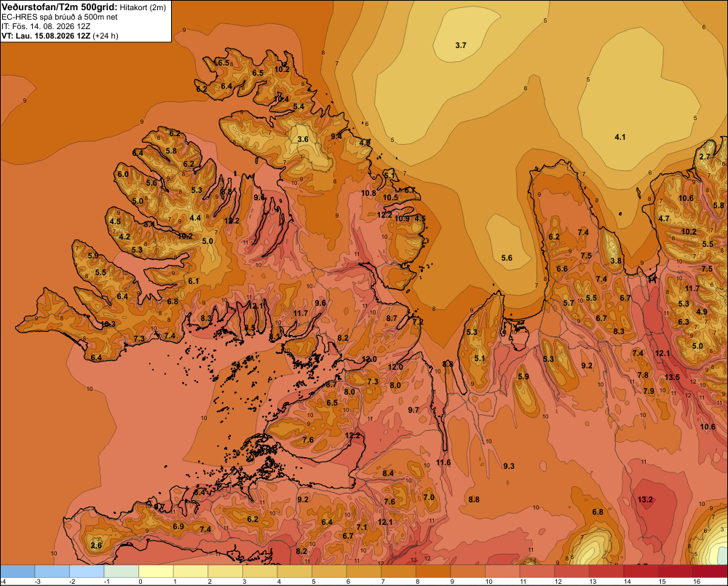The height and width of the screenshot is (586, 728).
Task: Click the title "Veðurstofan/T2m 500grid:"
Action: tap(60, 7)
